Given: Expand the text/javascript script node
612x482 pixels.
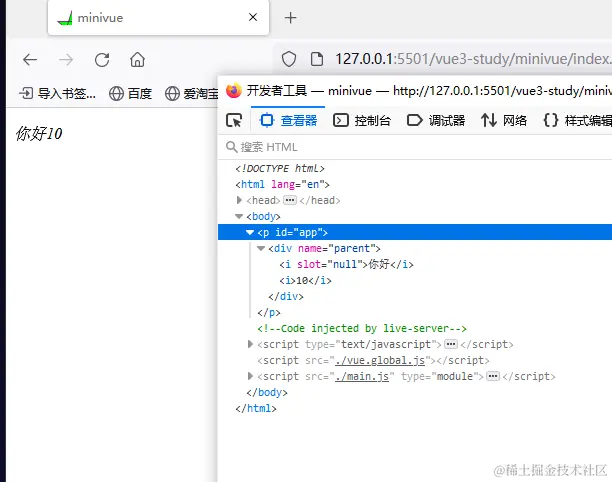Looking at the screenshot, I should click(250, 344).
